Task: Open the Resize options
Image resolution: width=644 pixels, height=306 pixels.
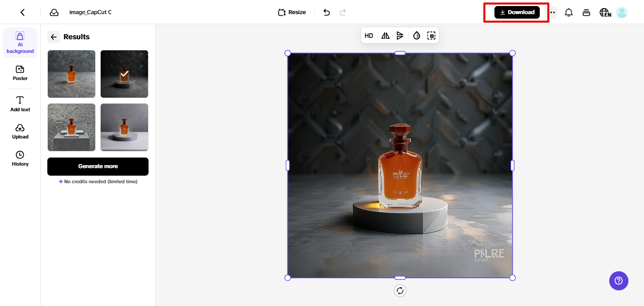Action: (291, 12)
